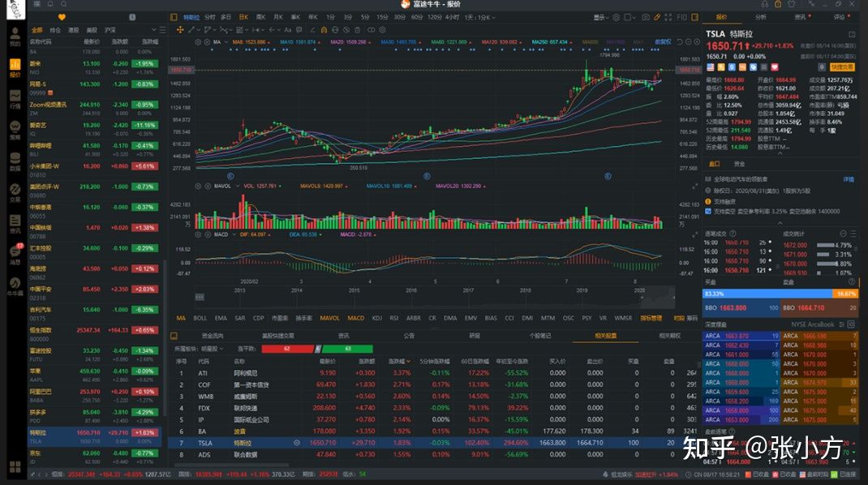Screen dimensions: 868x485
Task: Switch to 周K weekly chart tab
Action: tap(260, 17)
